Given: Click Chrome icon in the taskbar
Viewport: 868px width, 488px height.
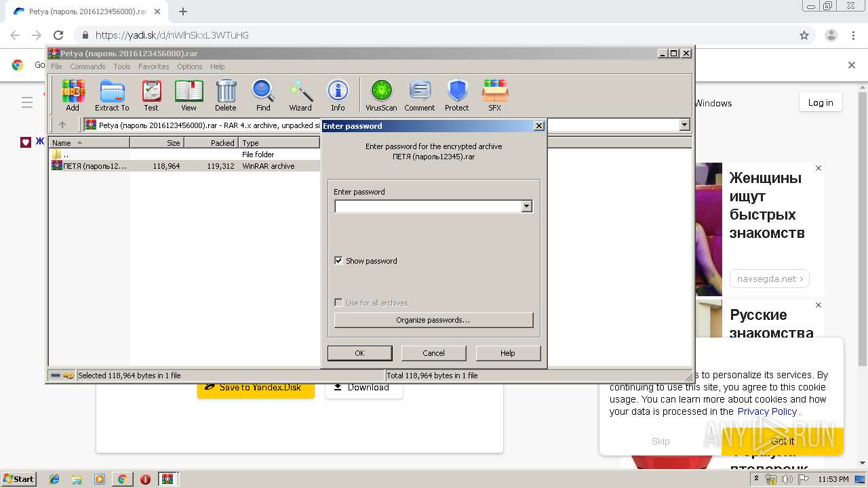Looking at the screenshot, I should (x=122, y=479).
